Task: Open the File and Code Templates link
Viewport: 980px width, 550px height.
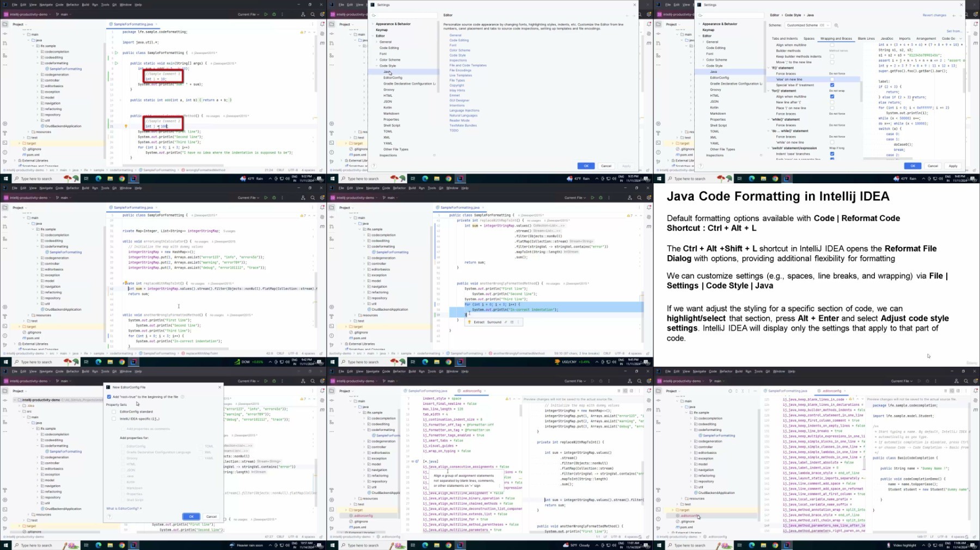Action: (x=468, y=65)
